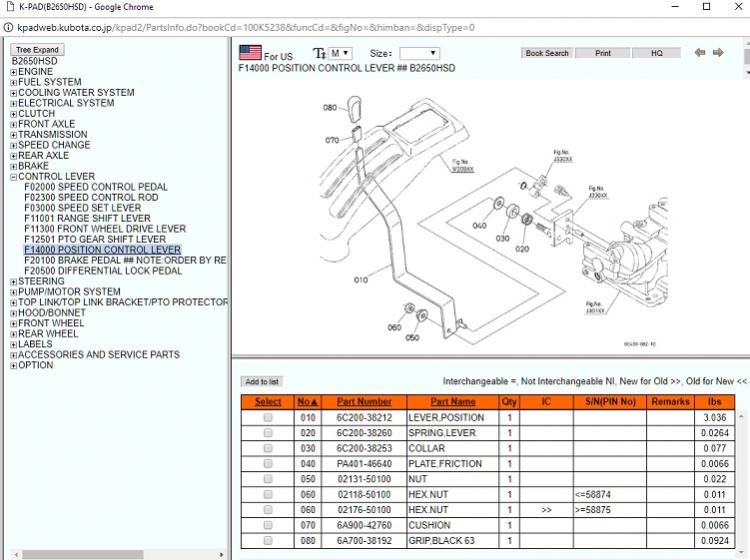Image resolution: width=750 pixels, height=560 pixels.
Task: Click part label 010 in diagram
Action: pyautogui.click(x=361, y=280)
